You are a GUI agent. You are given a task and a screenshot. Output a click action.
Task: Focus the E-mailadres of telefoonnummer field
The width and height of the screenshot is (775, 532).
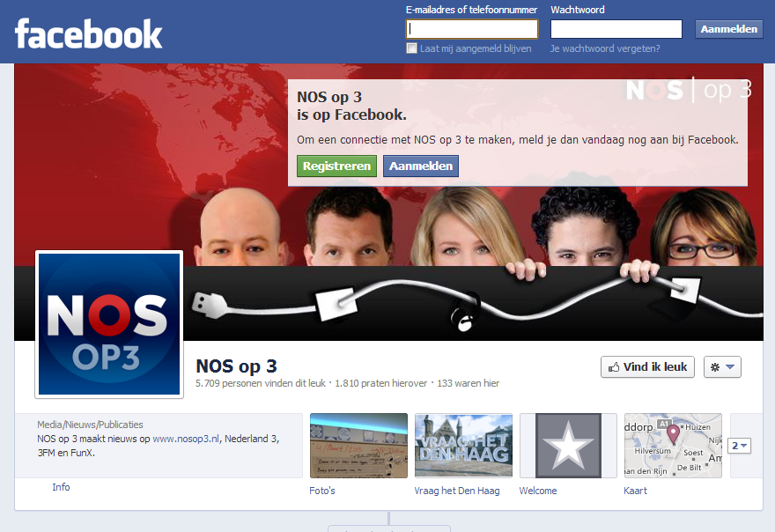point(472,29)
